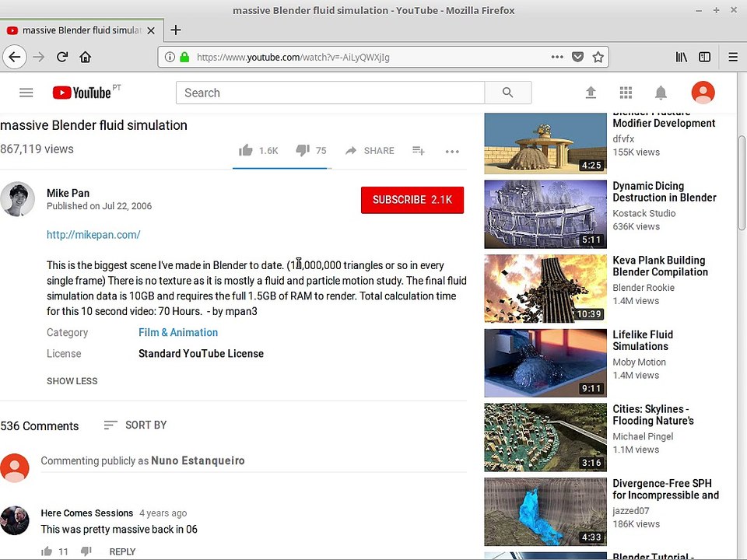Click the Blender Rookie channel name
Screen dimensions: 747x560
pos(644,288)
